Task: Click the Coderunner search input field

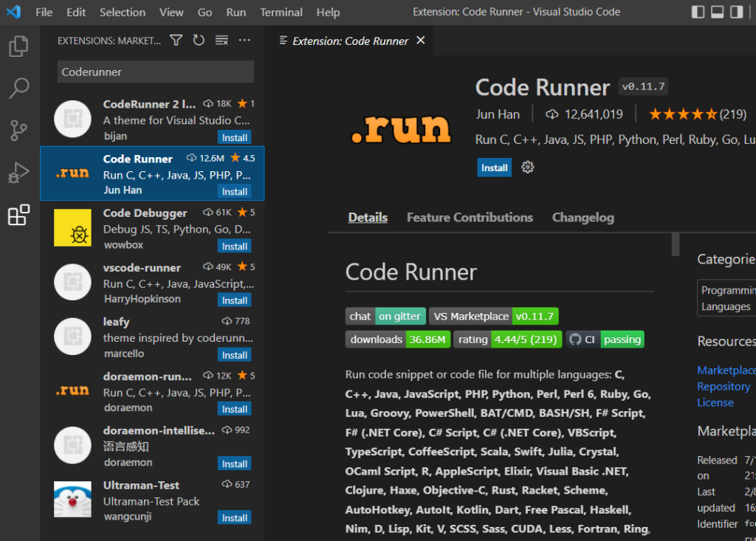Action: click(155, 72)
